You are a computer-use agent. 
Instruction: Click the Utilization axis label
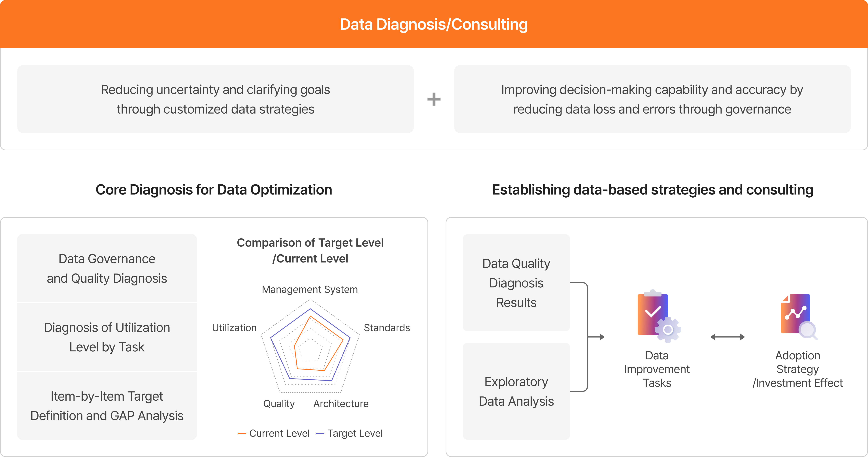coord(234,328)
